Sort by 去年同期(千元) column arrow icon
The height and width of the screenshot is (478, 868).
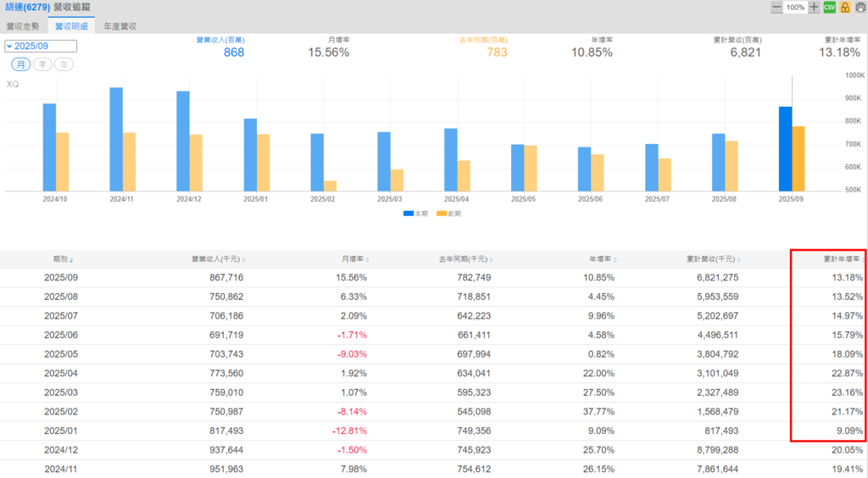click(x=491, y=259)
